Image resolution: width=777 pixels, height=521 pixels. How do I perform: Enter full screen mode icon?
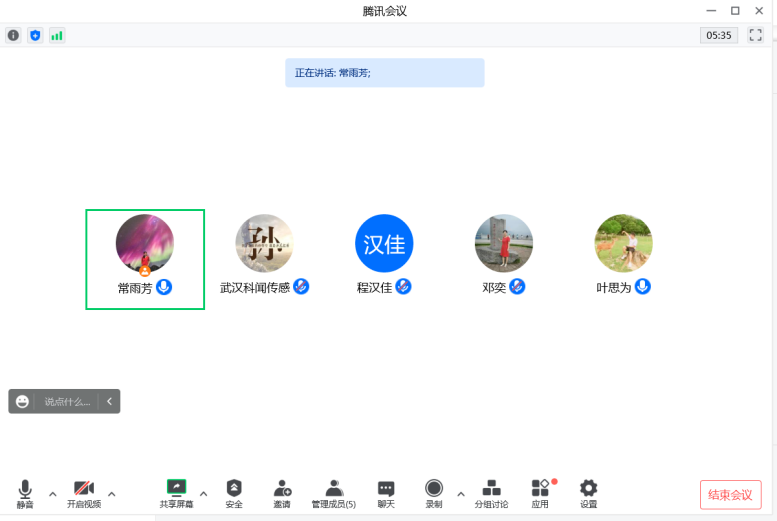point(756,35)
